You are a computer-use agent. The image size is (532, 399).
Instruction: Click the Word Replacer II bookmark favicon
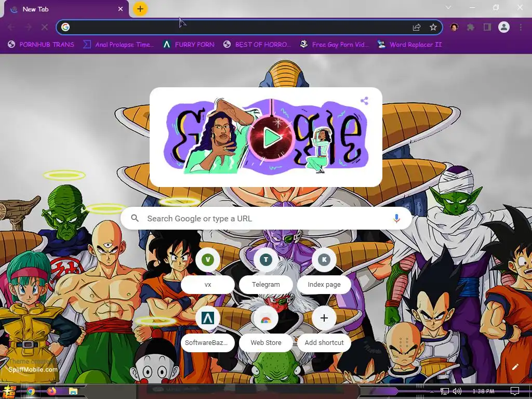[x=381, y=45]
